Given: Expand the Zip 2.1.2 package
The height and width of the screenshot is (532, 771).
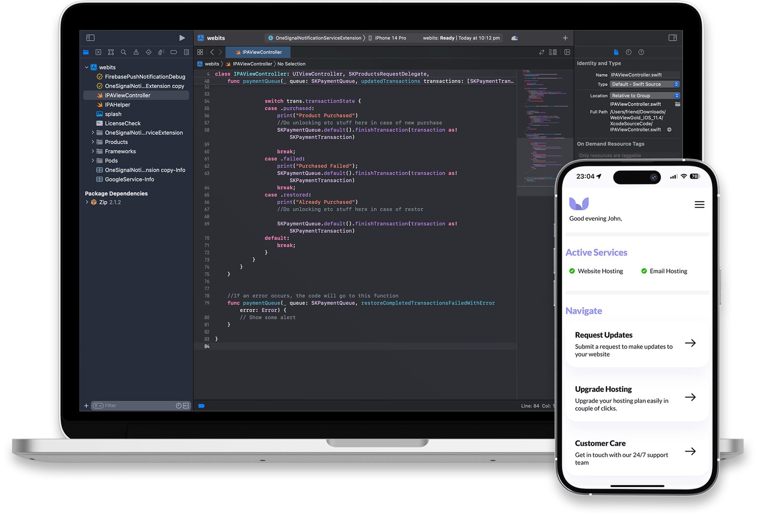Looking at the screenshot, I should (87, 202).
